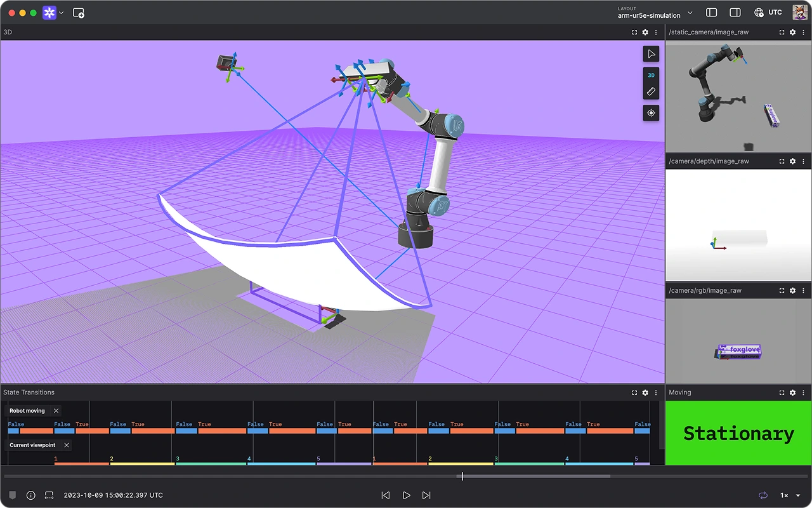Click the playback info icon near the timestamp

(x=30, y=495)
